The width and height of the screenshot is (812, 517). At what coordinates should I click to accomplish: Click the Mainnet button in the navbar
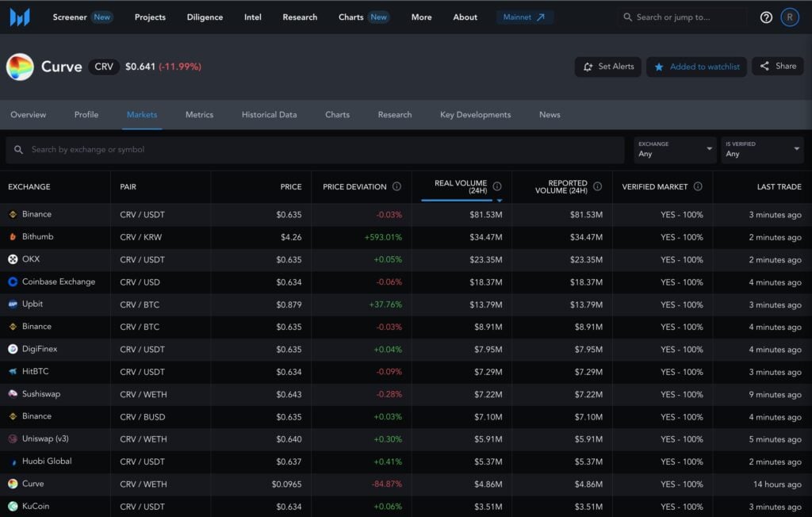(524, 16)
